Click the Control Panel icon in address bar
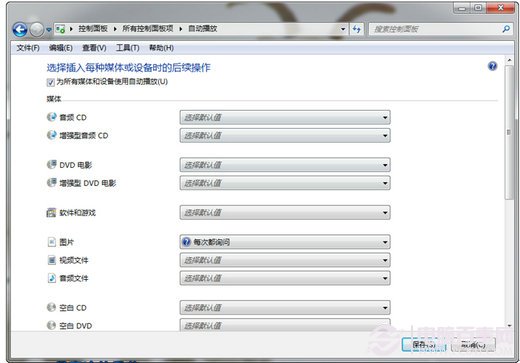Screen dimensions: 520x363 tap(60, 29)
